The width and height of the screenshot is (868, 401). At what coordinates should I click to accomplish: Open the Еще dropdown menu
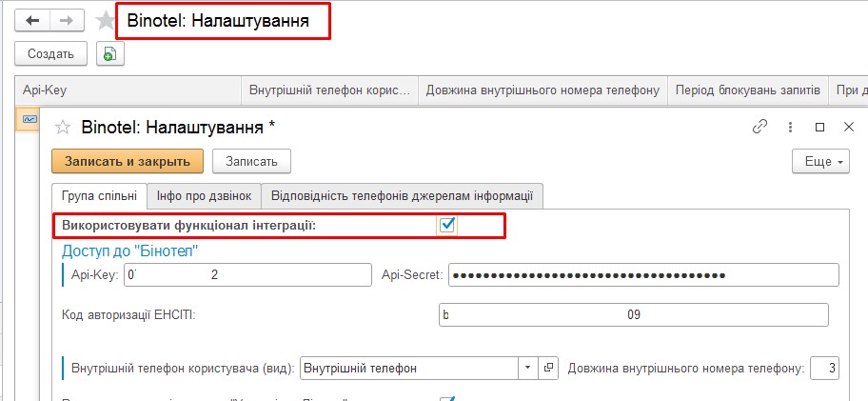pyautogui.click(x=819, y=162)
